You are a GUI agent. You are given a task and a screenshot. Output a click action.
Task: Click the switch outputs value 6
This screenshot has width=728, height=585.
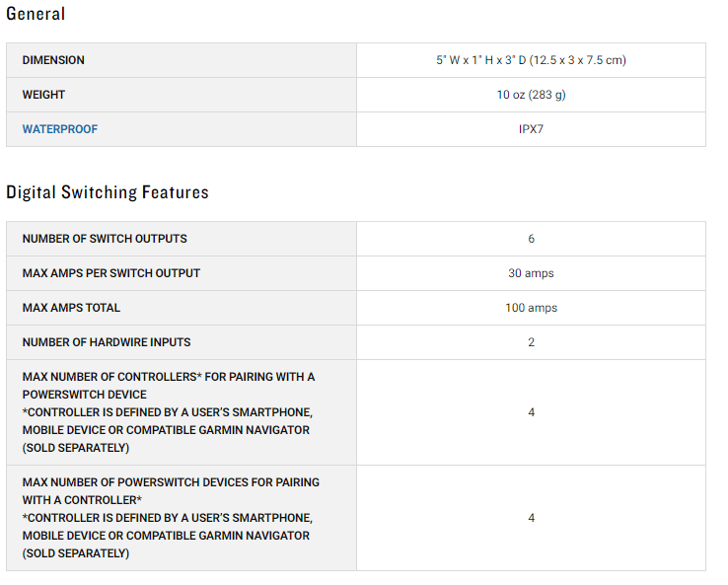click(x=531, y=239)
